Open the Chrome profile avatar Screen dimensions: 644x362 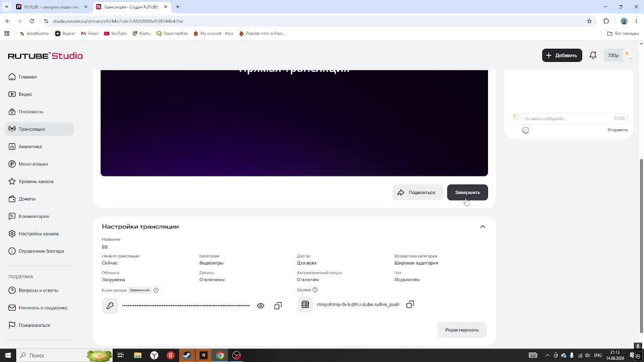coord(624,21)
